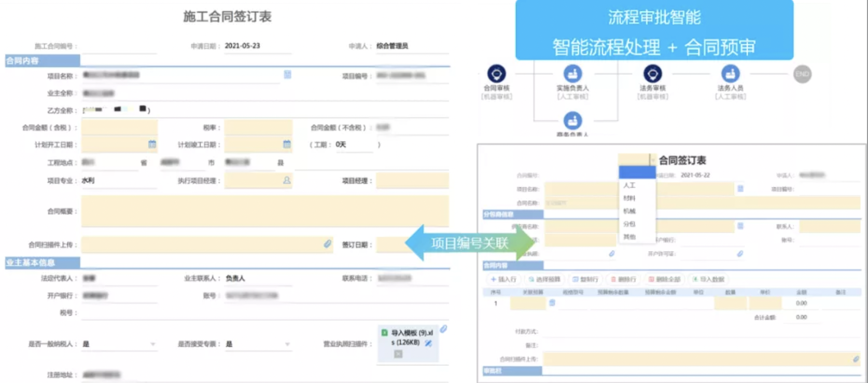Click the 插入行 button
Screen dimensions: 868x383
(x=503, y=279)
